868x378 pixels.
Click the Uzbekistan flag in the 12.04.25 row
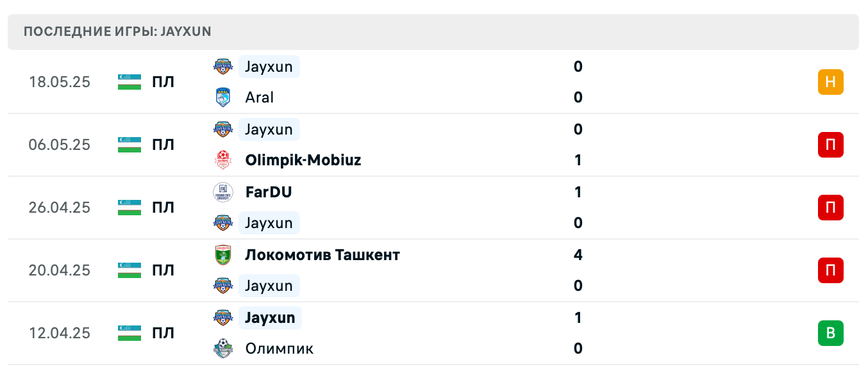tap(128, 333)
